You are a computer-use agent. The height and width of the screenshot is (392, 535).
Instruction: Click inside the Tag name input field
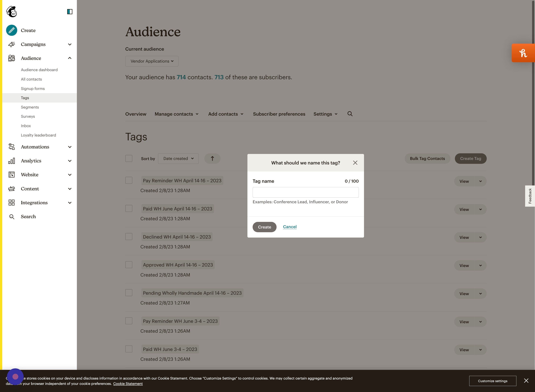click(x=305, y=192)
